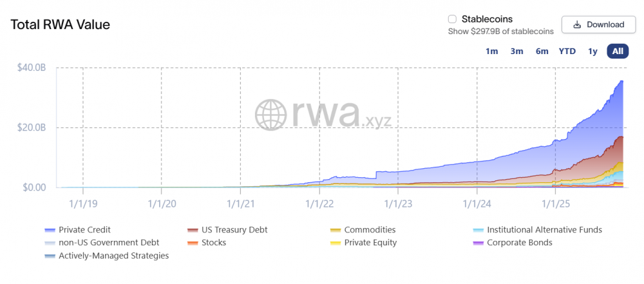Click the 1/1/24 x-axis date marker
Screen dimensions: 644x284
pyautogui.click(x=477, y=203)
